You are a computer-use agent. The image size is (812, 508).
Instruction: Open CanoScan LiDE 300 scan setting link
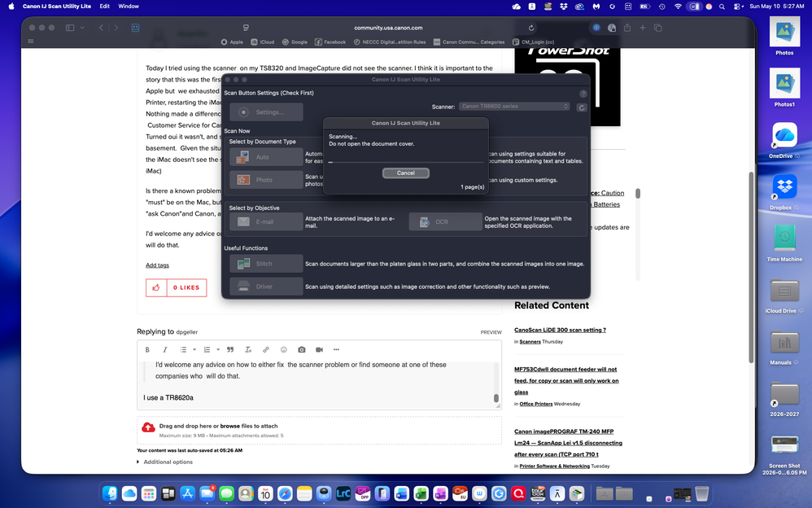[560, 330]
